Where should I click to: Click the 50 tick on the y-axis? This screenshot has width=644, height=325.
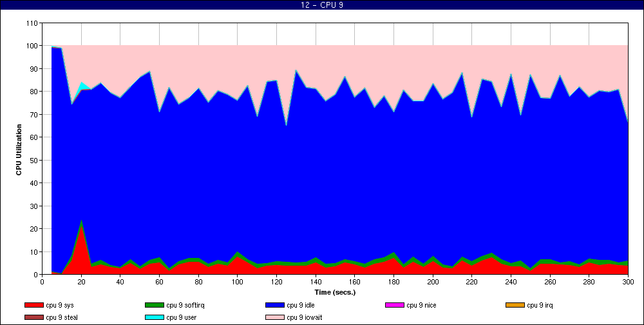point(35,160)
